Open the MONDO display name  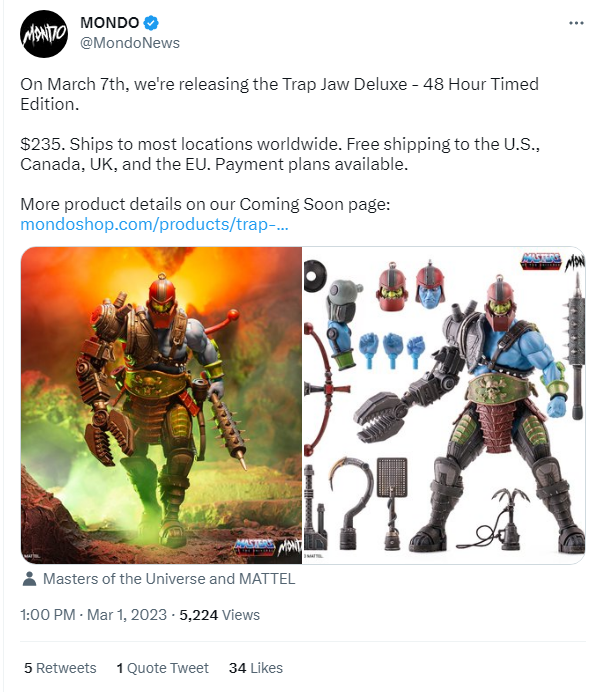tap(109, 23)
